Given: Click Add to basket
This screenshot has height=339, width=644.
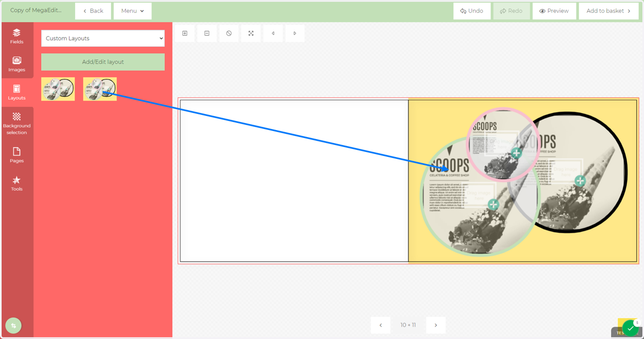Looking at the screenshot, I should 608,11.
